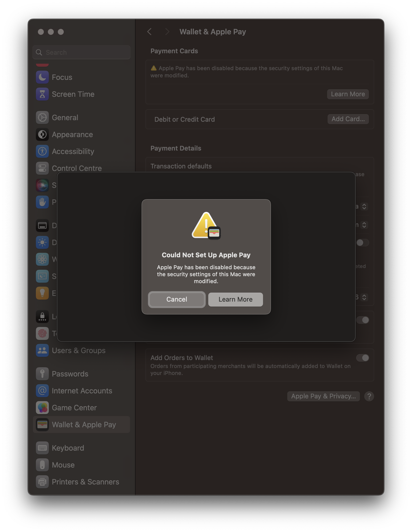Toggle the Add Orders to Wallet switch

(363, 358)
